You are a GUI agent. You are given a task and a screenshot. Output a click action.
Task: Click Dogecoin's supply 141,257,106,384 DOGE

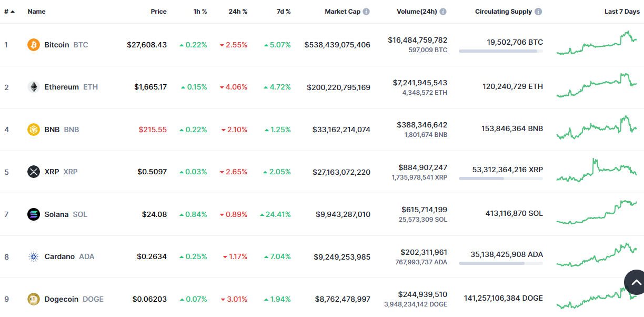point(503,298)
